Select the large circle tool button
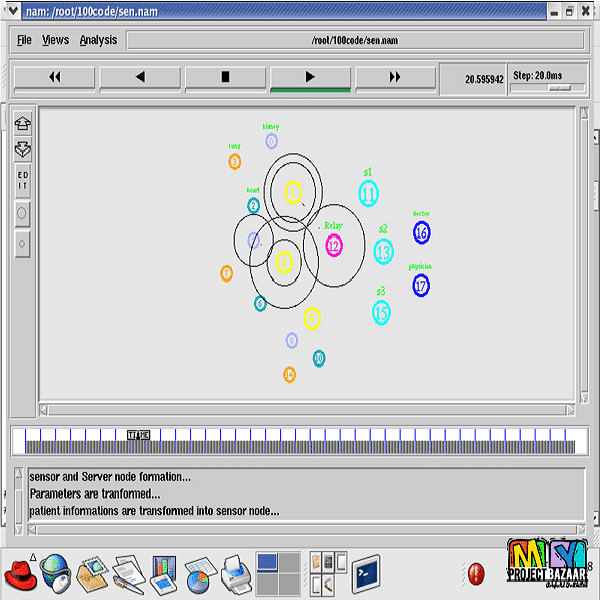600x600 pixels. pos(22,213)
